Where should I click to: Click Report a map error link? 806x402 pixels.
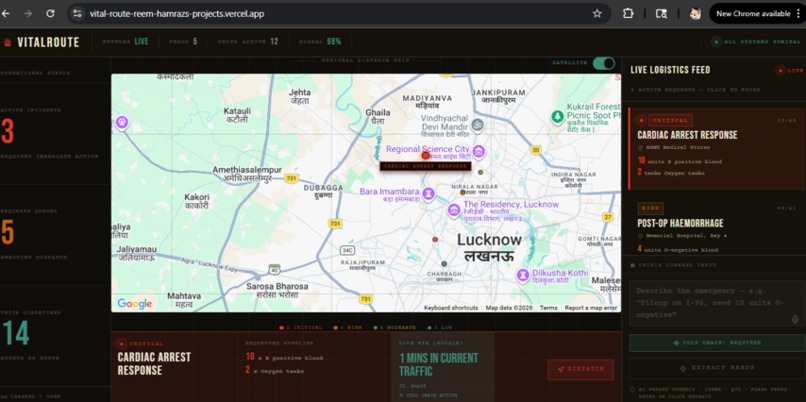tap(591, 308)
